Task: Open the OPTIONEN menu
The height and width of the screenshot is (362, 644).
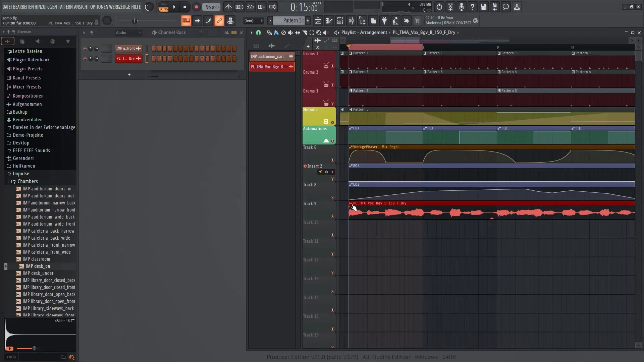Action: pos(100,7)
